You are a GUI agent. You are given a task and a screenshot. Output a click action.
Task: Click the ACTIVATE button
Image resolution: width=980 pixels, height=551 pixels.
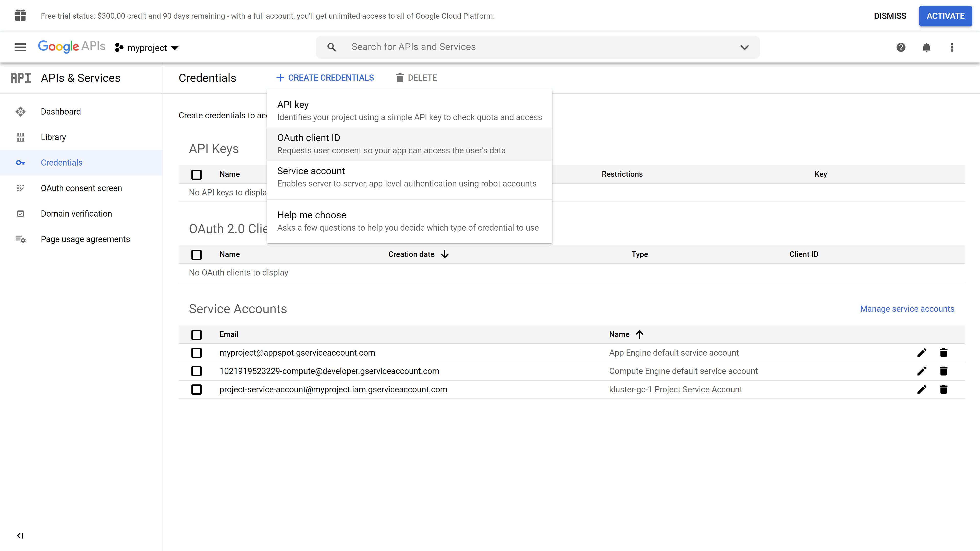(x=945, y=16)
